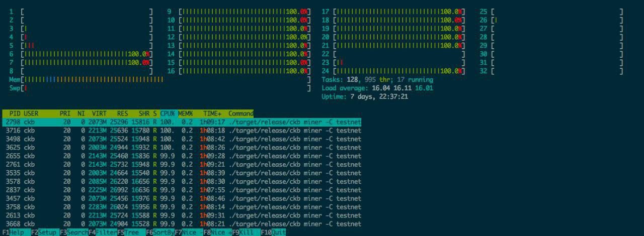Select the process row with PID 3758
This screenshot has height=236, width=644.
click(182, 207)
